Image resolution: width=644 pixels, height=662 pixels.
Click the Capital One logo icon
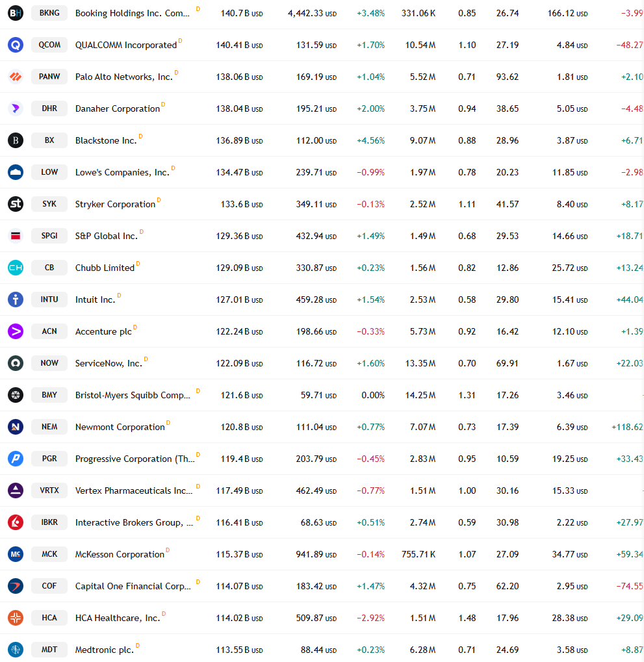click(x=16, y=586)
